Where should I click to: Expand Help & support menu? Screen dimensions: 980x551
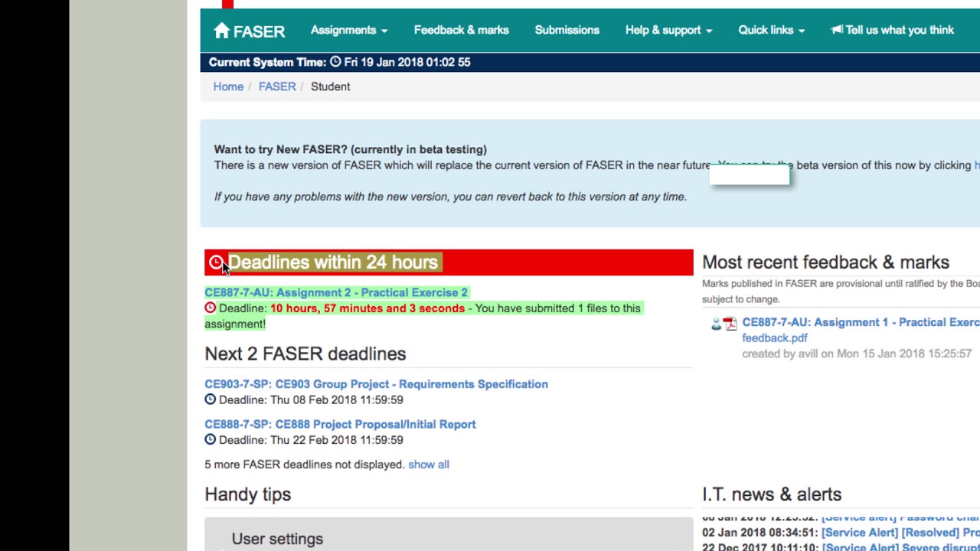(x=668, y=30)
